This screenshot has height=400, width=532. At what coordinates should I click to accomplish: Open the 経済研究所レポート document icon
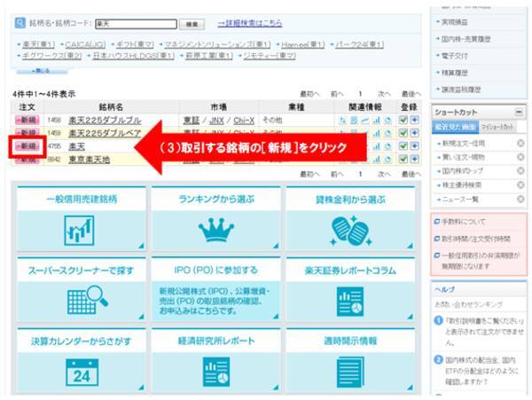pos(216,373)
